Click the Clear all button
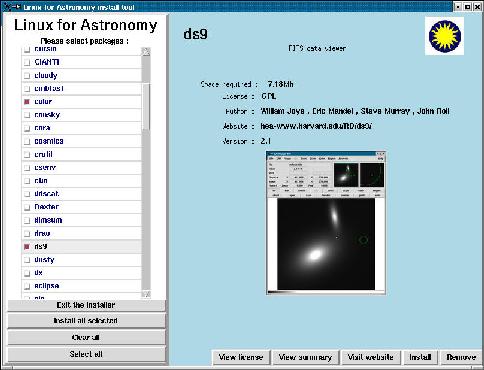The image size is (484, 370). click(x=86, y=337)
